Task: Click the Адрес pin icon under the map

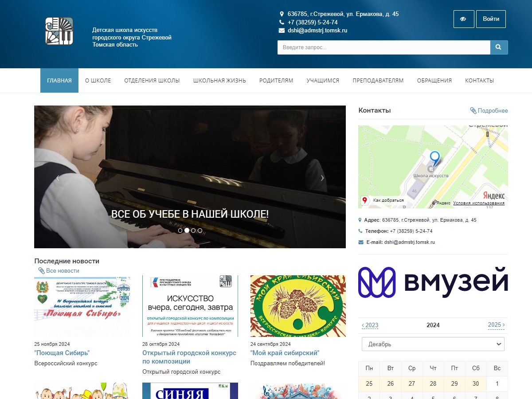Action: click(x=360, y=220)
